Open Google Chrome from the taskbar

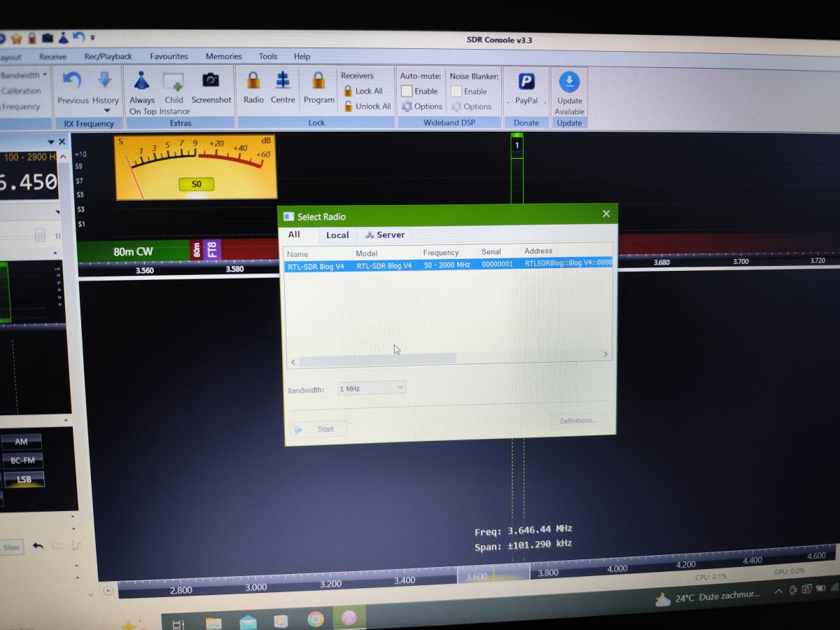pyautogui.click(x=315, y=619)
